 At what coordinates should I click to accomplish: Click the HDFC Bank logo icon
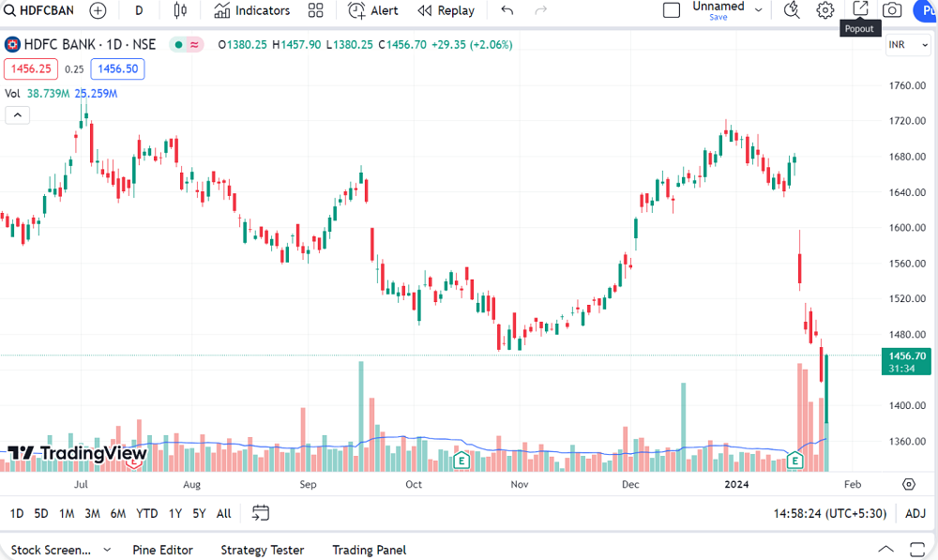[12, 45]
